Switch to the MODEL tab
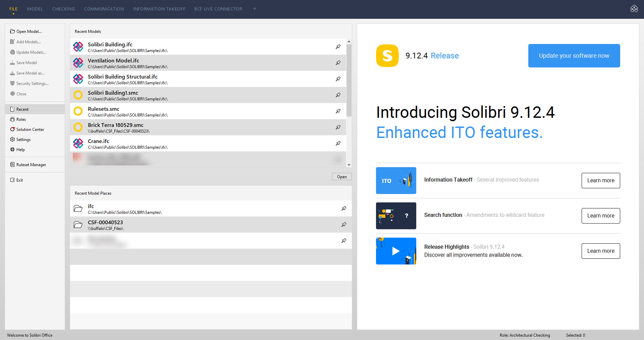Screen dimensions: 644x340 [x=35, y=9]
